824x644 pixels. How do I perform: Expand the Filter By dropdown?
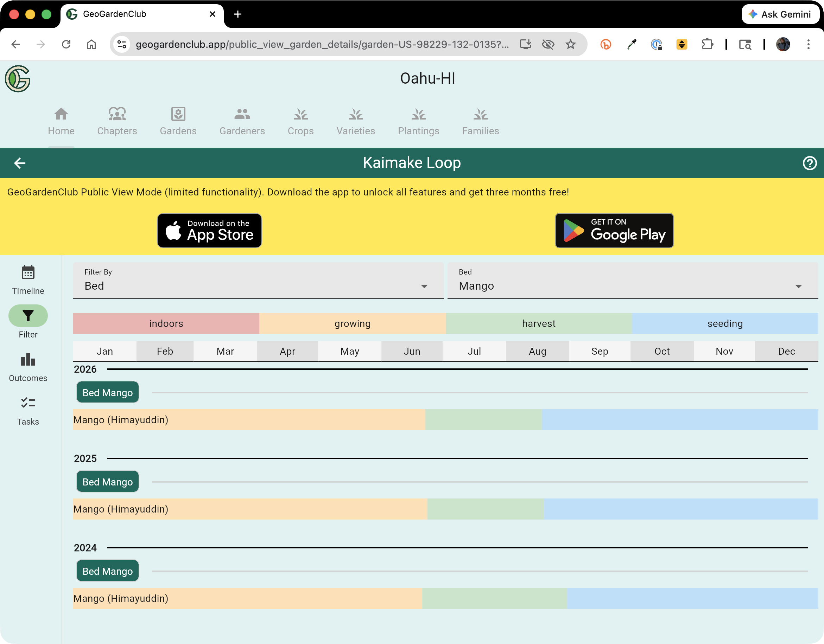[x=258, y=281]
